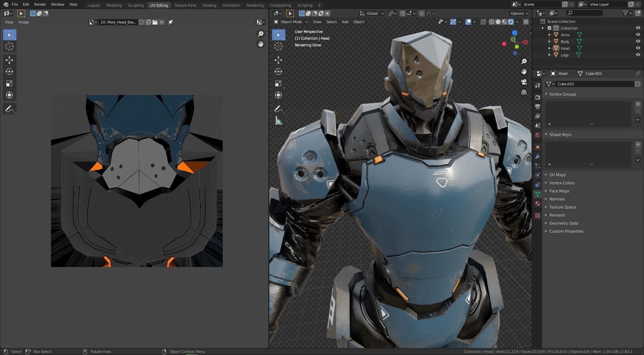
Task: Open the Modifiers properties tab
Action: click(x=538, y=157)
